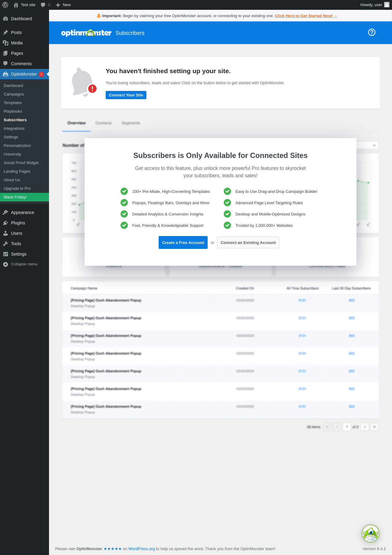
Task: Go to Campaigns submenu item
Action: pyautogui.click(x=24, y=94)
